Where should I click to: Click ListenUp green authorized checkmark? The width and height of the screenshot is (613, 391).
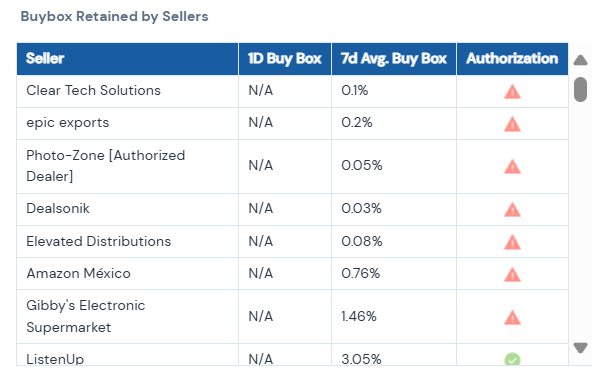pos(512,359)
